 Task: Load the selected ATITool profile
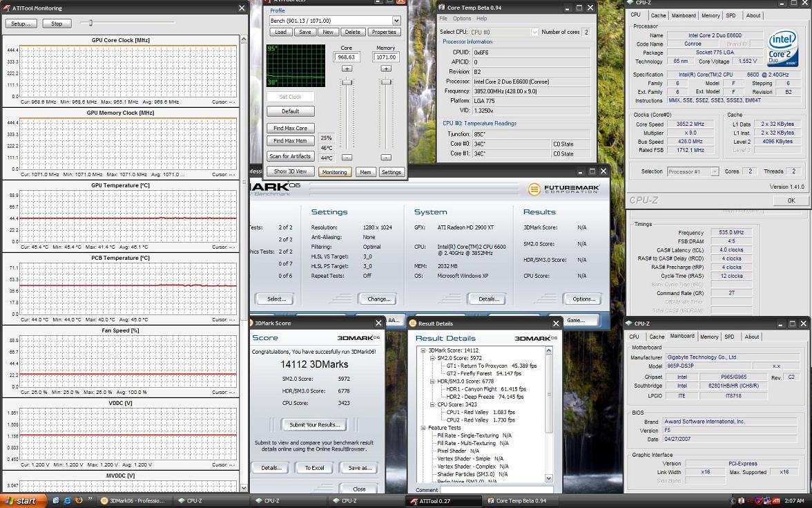[280, 32]
